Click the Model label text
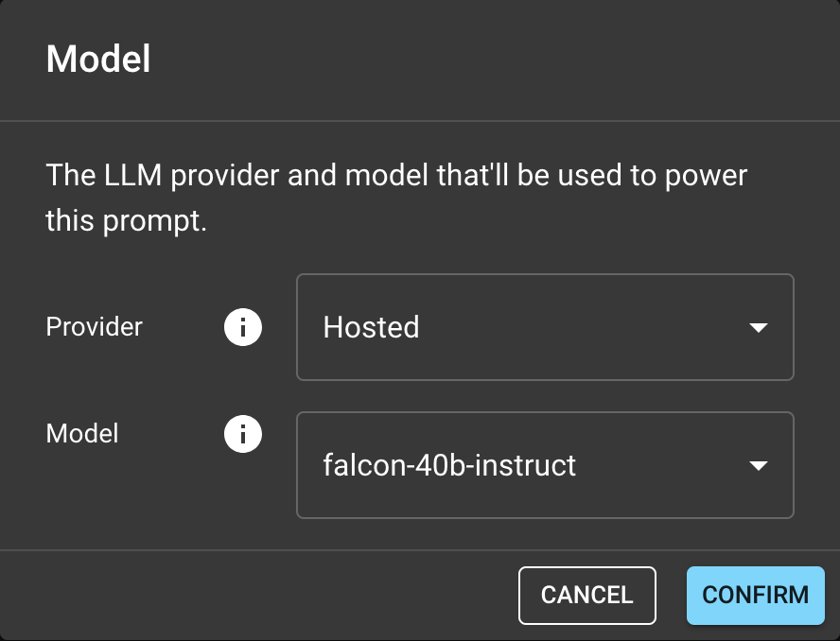The height and width of the screenshot is (641, 840). click(82, 434)
